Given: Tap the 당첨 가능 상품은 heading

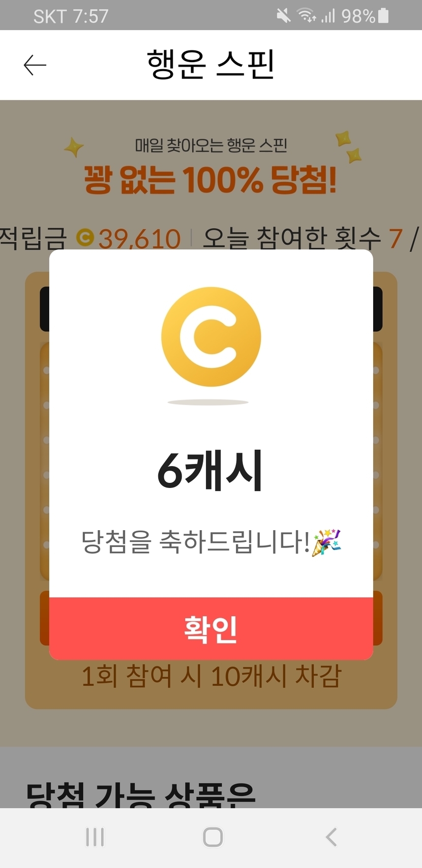Looking at the screenshot, I should pos(141,795).
